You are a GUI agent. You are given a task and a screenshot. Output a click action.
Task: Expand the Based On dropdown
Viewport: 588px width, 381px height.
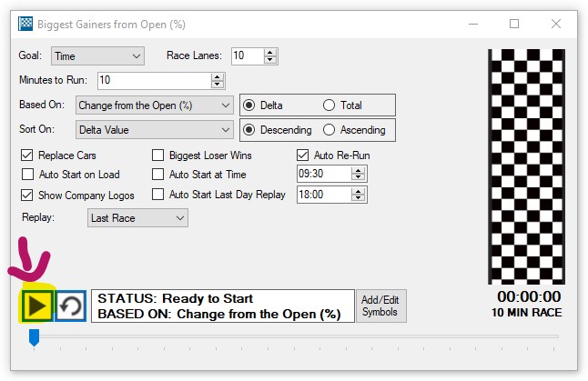[155, 105]
